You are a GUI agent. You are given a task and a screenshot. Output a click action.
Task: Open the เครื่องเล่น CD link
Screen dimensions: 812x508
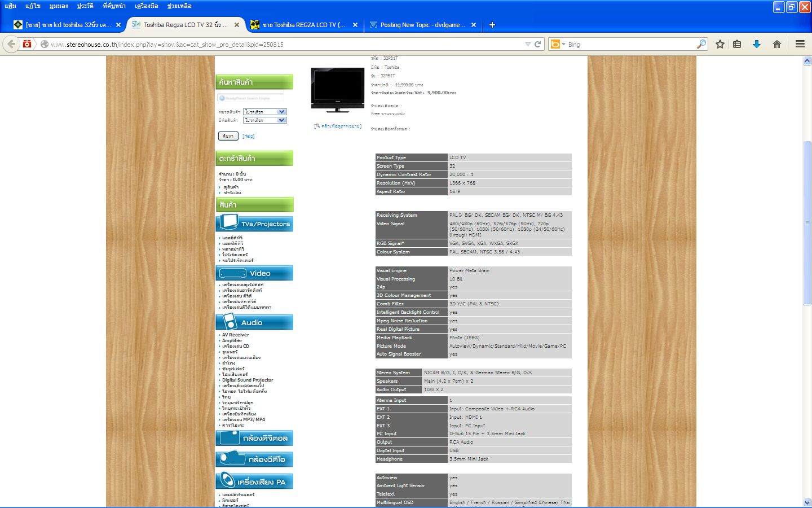click(x=235, y=346)
